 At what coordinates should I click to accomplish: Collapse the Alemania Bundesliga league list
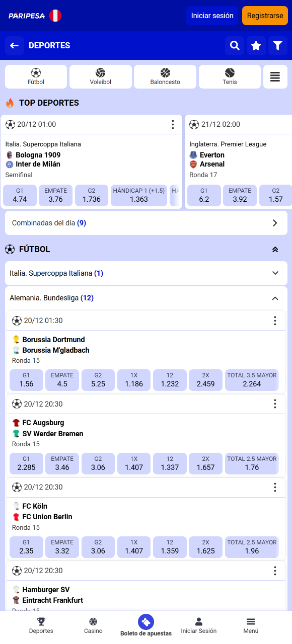click(275, 298)
